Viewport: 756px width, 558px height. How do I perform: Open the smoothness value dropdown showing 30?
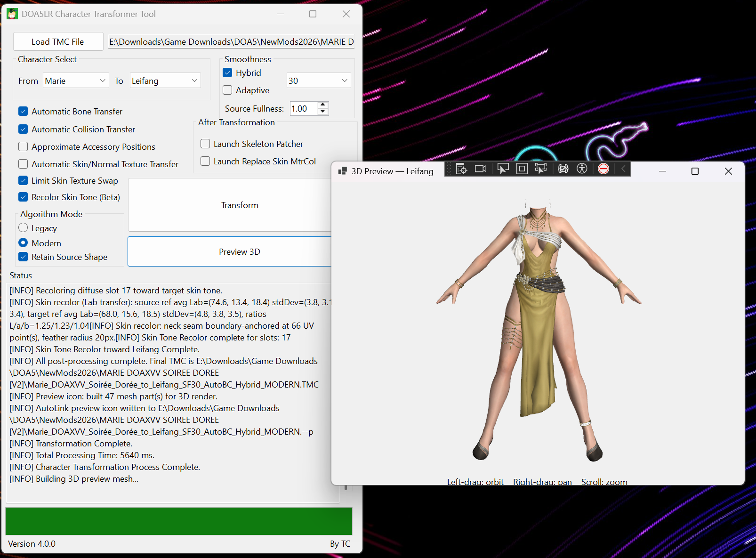[319, 81]
